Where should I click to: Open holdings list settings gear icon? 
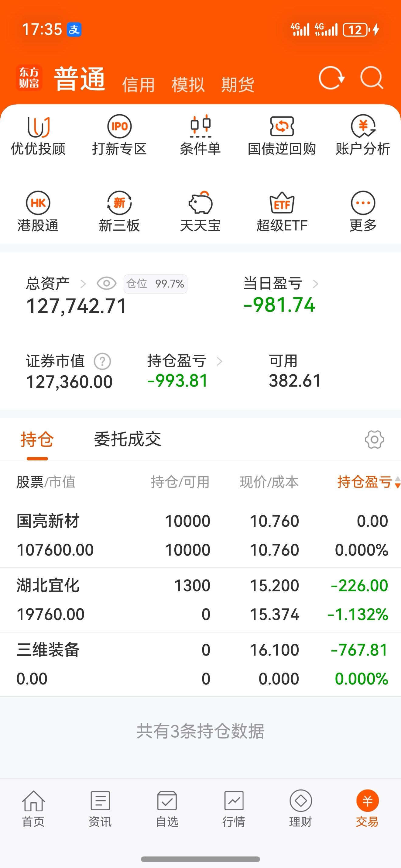click(374, 439)
